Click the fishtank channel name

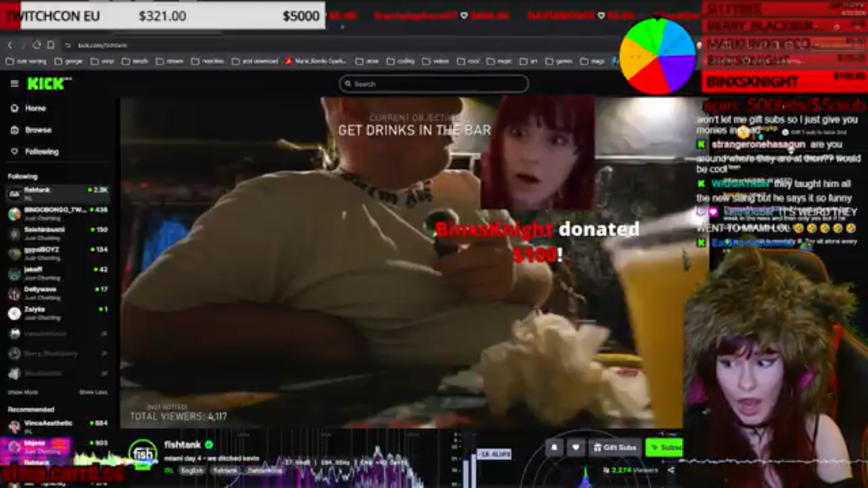pyautogui.click(x=182, y=445)
